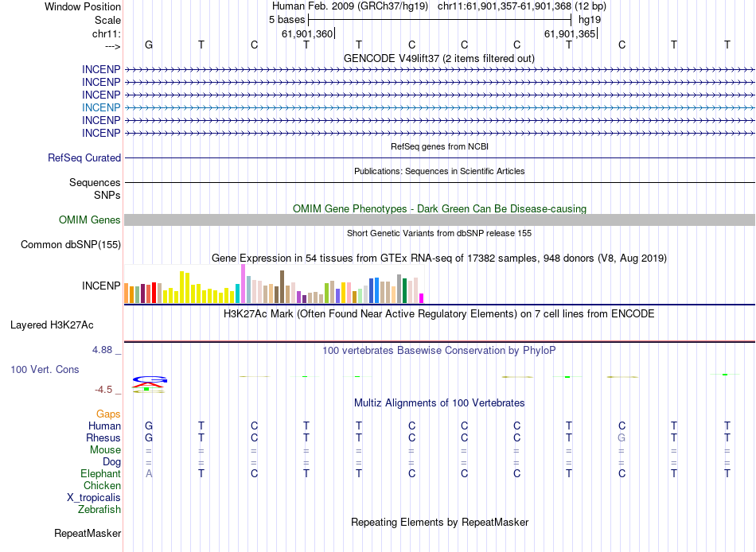Click the H3K27Ac Mark track title
Viewport: 756px width, 552px height.
438,314
